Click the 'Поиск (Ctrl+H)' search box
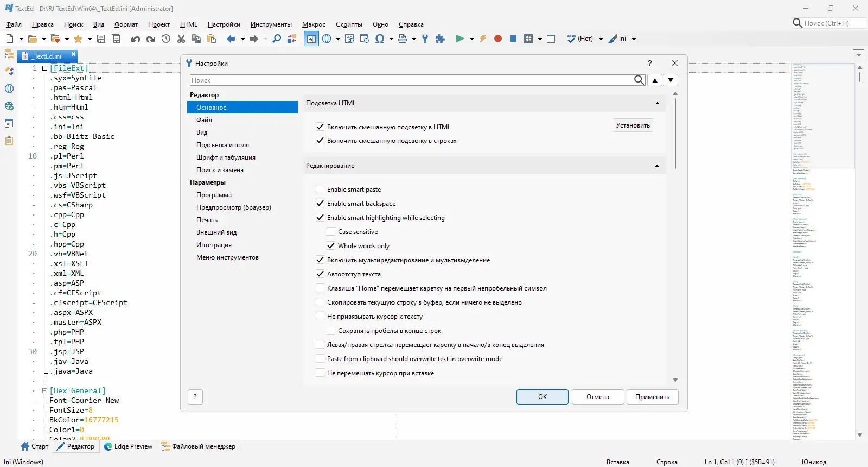The height and width of the screenshot is (467, 868). (x=830, y=23)
